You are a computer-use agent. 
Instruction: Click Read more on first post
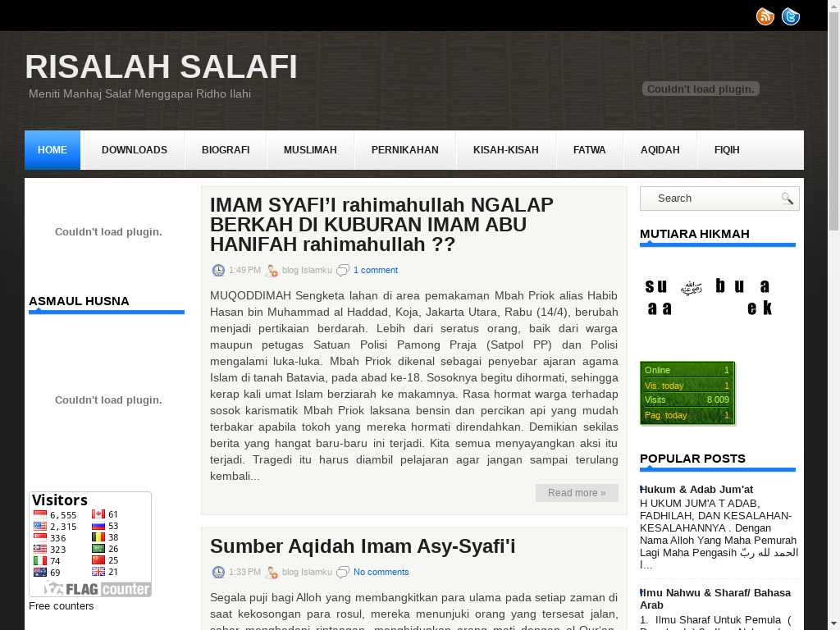[x=577, y=493]
